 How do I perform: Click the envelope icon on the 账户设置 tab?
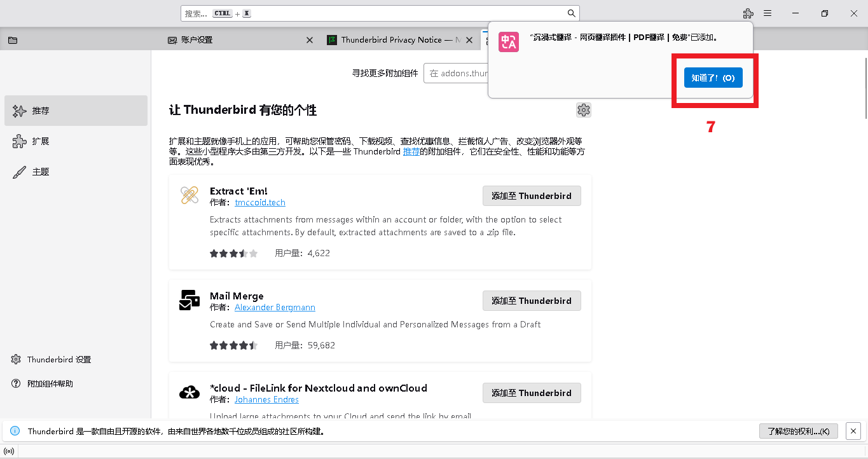(x=172, y=40)
